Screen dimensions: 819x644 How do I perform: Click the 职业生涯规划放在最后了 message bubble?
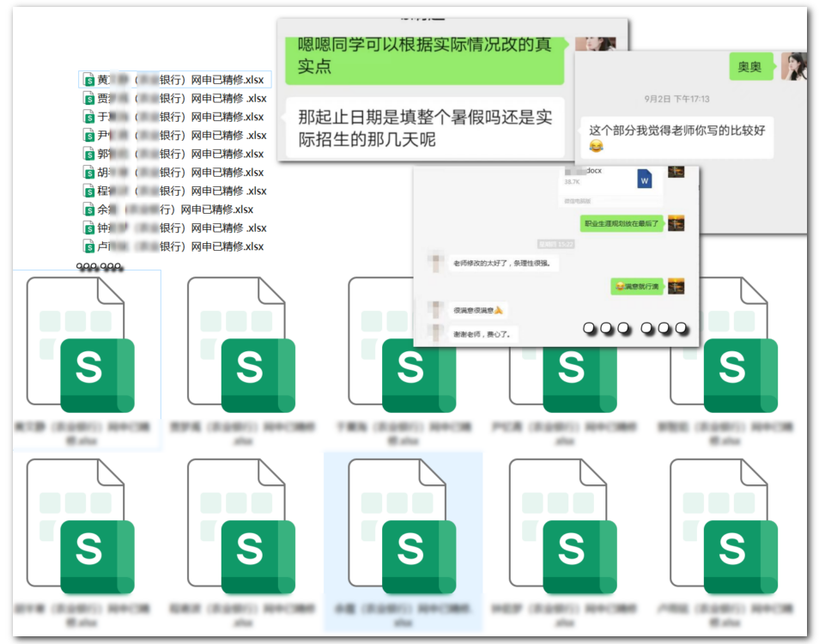[621, 224]
